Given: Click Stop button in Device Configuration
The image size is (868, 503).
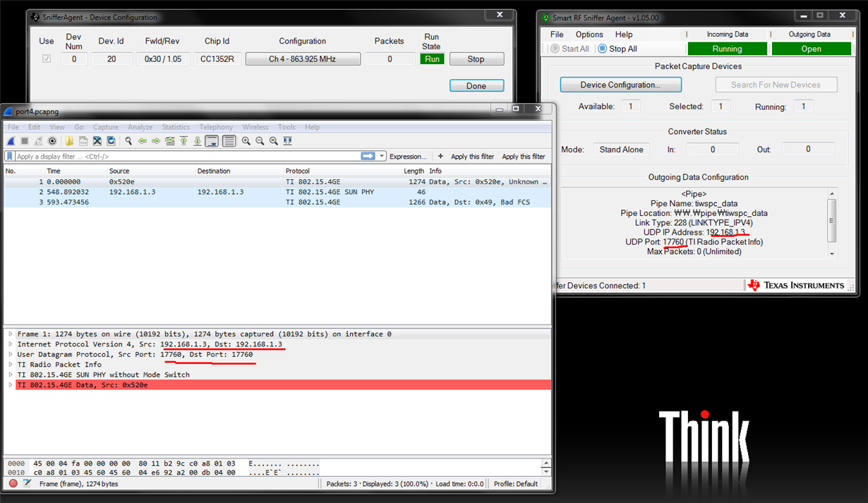Looking at the screenshot, I should point(476,59).
